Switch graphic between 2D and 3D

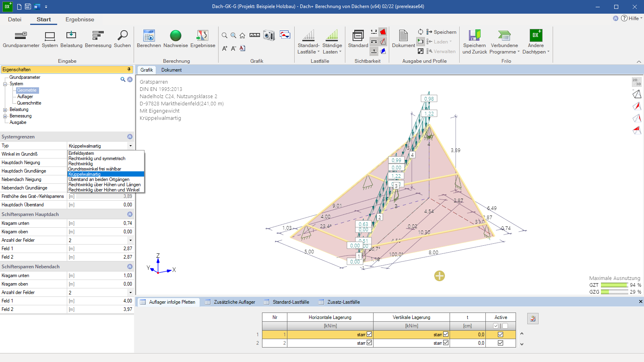point(636,82)
